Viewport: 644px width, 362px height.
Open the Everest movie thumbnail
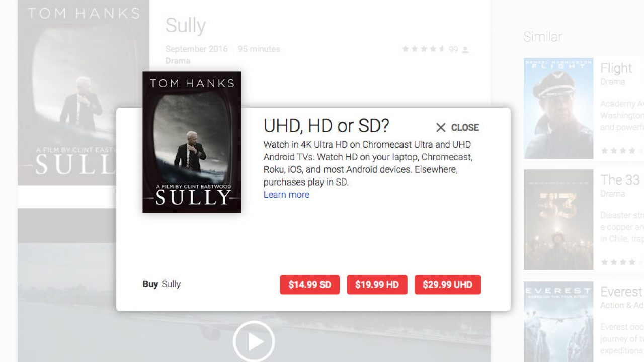pyautogui.click(x=558, y=322)
